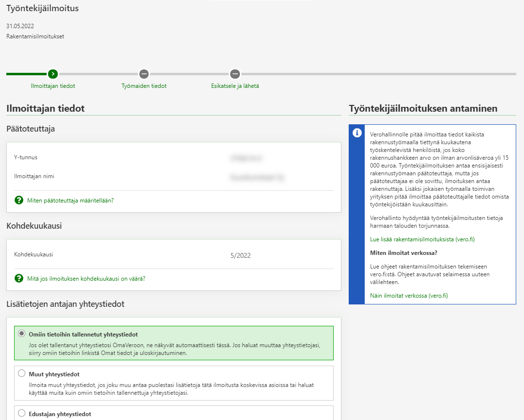Go to the Esikatsele ja lähetä step label

pyautogui.click(x=235, y=86)
